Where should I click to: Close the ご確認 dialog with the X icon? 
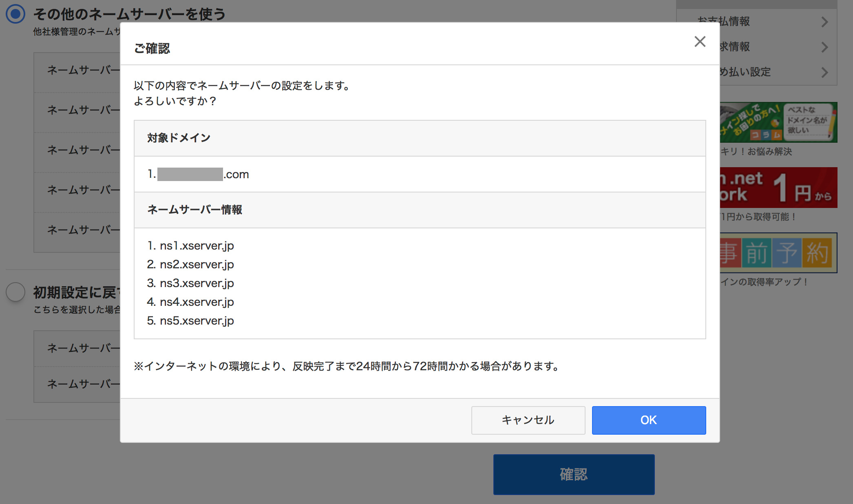coord(700,41)
